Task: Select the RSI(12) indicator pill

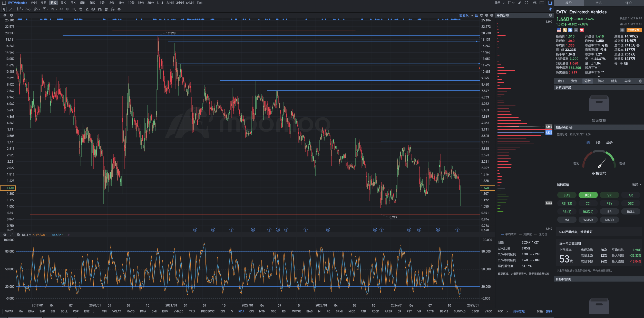Action: click(x=567, y=203)
